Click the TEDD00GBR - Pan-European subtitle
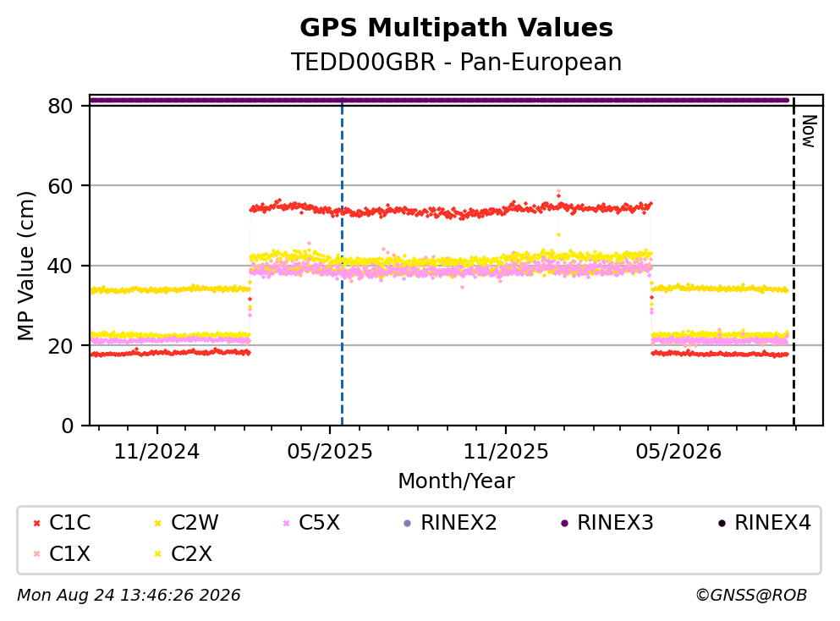The width and height of the screenshot is (840, 621). [457, 62]
